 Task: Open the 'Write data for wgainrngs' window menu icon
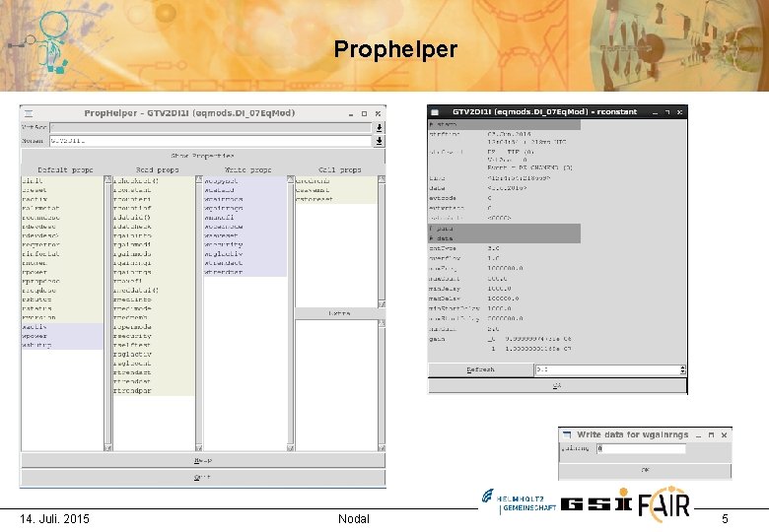click(x=567, y=434)
